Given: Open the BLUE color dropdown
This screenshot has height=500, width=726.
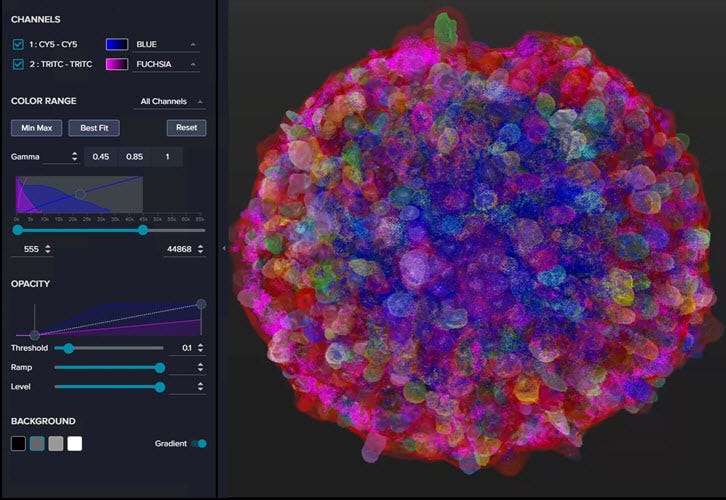Looking at the screenshot, I should (166, 45).
